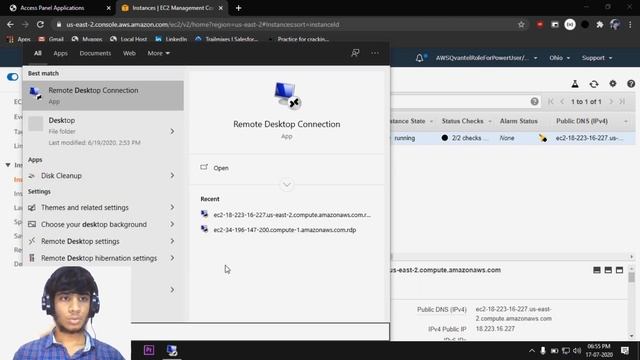Viewport: 640px width, 360px height.
Task: Toggle the New EC2 Experience switch
Action: (13, 77)
